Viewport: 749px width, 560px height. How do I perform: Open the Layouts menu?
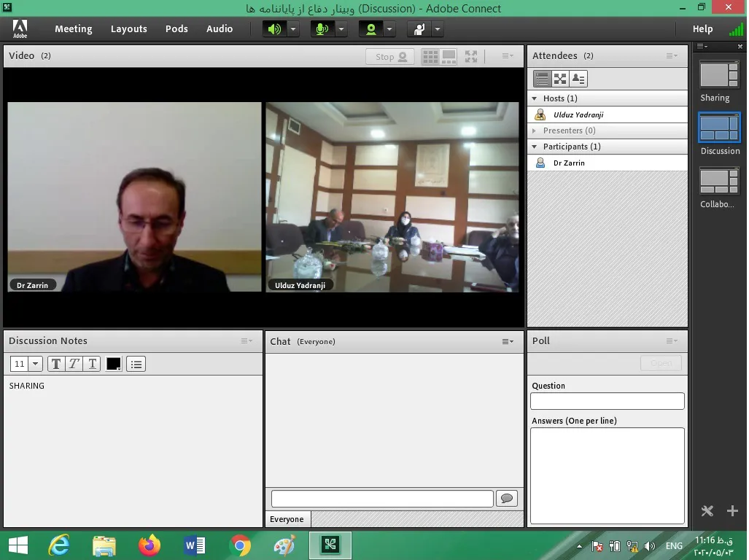128,29
